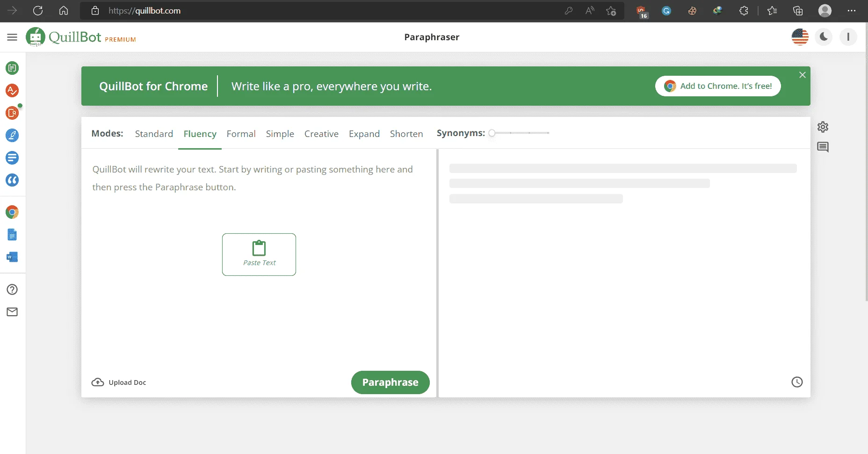Open the US flag language selector
The image size is (868, 454).
click(x=800, y=37)
